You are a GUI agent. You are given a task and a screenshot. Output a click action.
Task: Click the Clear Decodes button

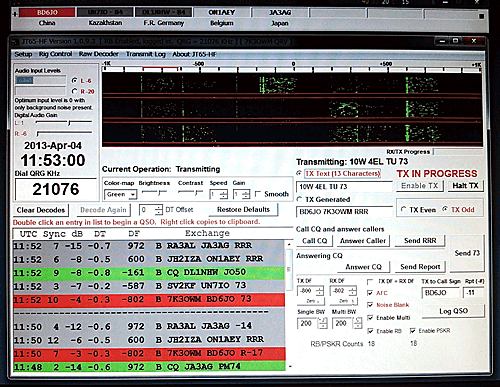click(41, 210)
